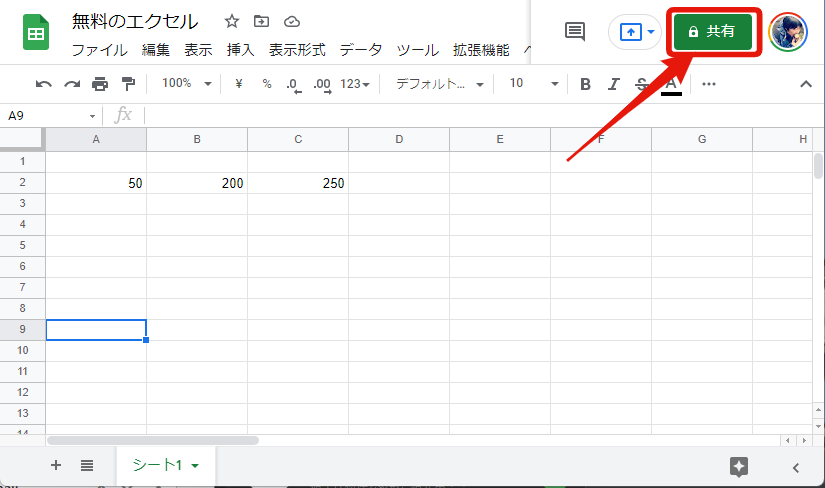The height and width of the screenshot is (488, 825).
Task: Click the undo arrow icon
Action: click(43, 84)
